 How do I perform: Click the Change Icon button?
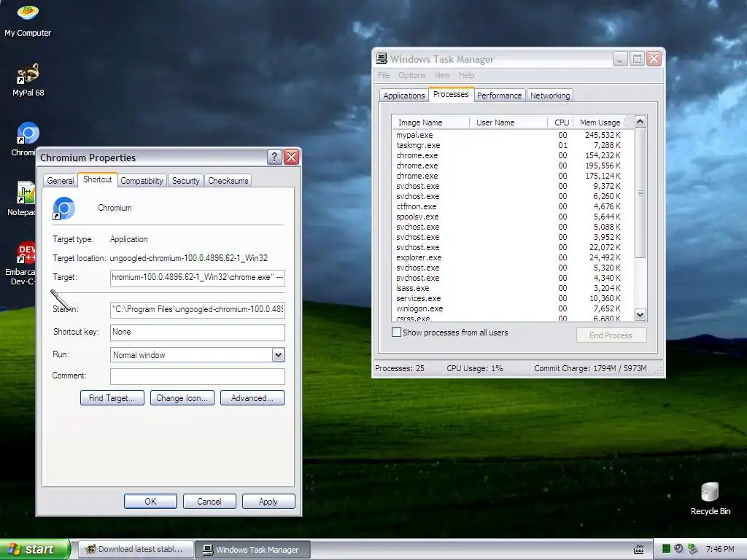click(182, 398)
